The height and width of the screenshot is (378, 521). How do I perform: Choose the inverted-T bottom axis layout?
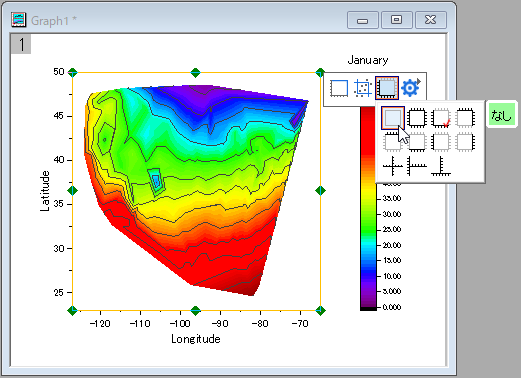coord(441,166)
